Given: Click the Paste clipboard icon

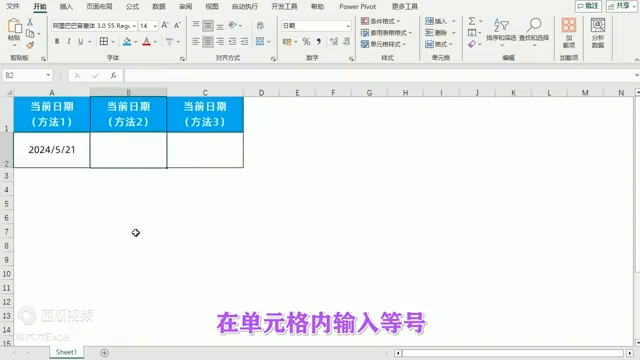Looking at the screenshot, I should click(x=14, y=26).
